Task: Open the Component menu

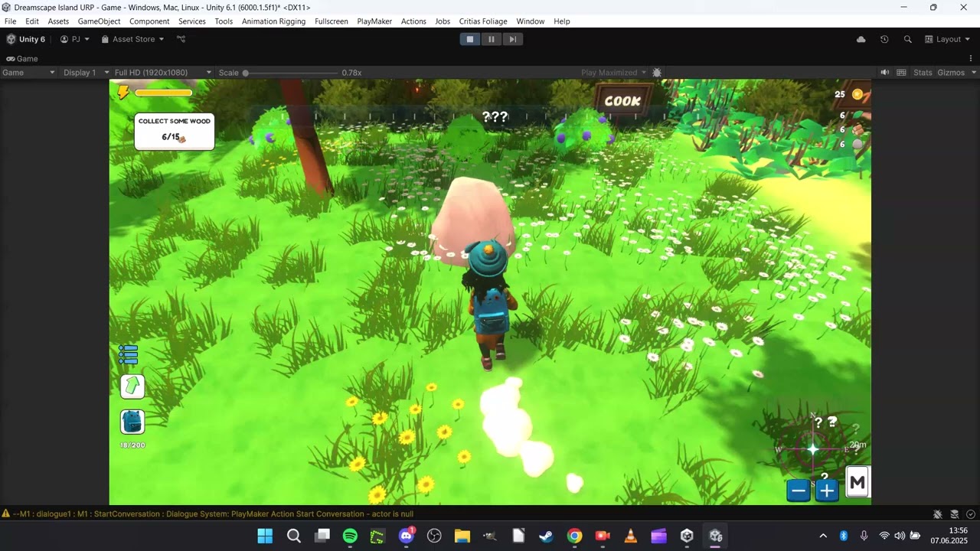Action: (149, 21)
